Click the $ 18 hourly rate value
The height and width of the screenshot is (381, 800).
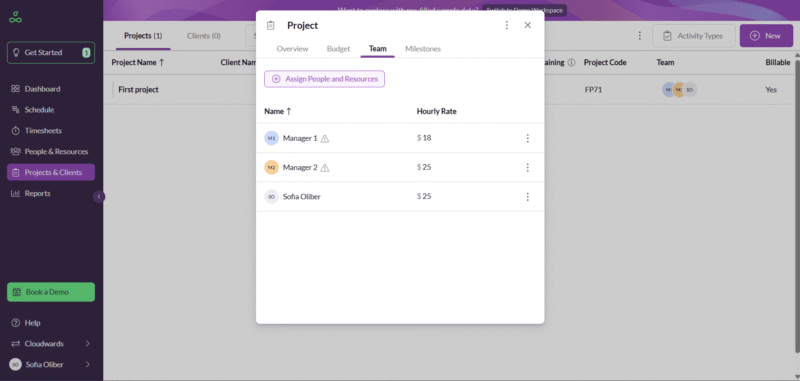pos(424,138)
